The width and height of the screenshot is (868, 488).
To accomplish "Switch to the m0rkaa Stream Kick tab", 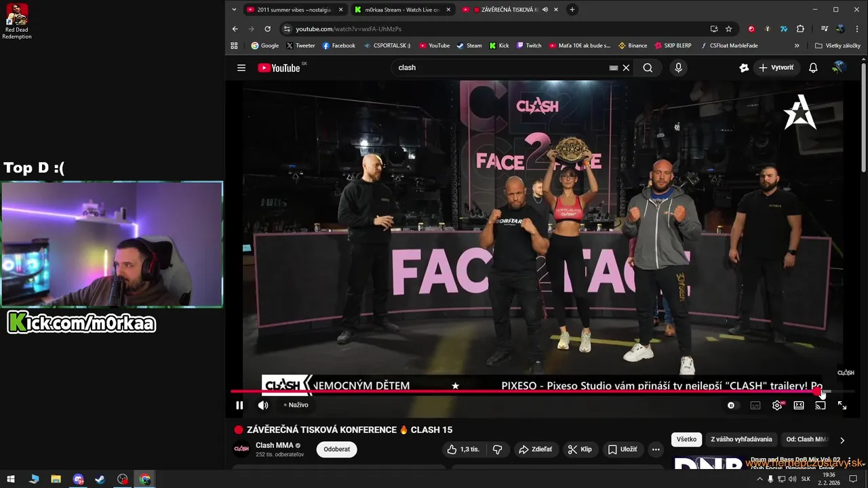I will (x=397, y=9).
